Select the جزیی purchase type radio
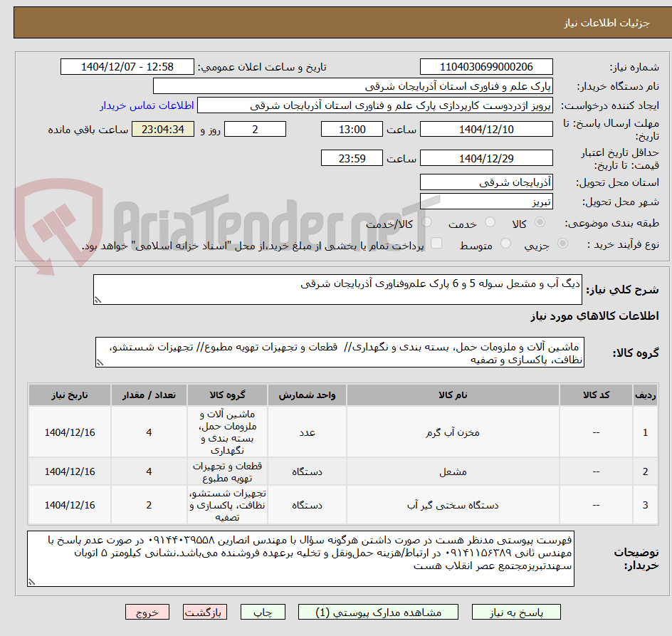Image resolution: width=672 pixels, height=636 pixels. (562, 244)
